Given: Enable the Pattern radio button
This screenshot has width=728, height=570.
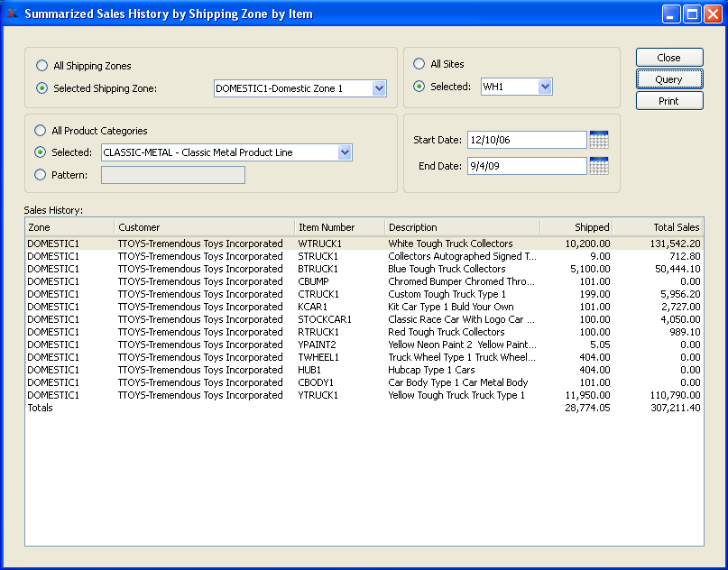Looking at the screenshot, I should point(41,175).
